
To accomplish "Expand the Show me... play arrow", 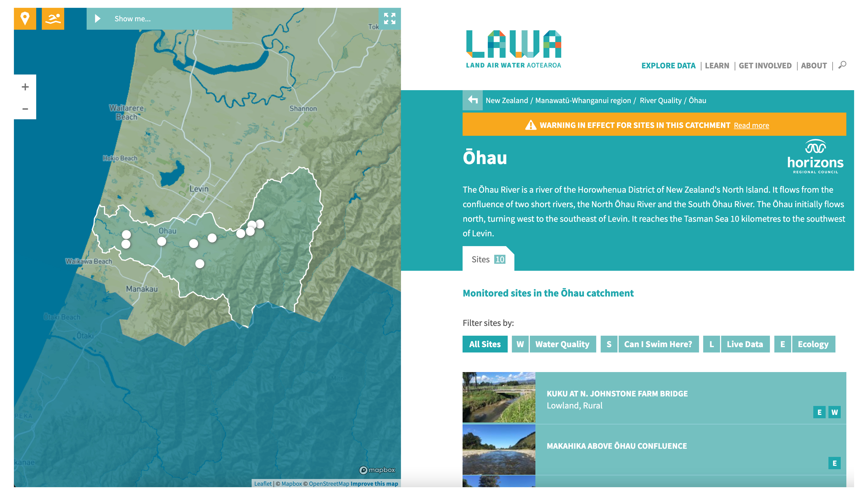I will (x=98, y=19).
